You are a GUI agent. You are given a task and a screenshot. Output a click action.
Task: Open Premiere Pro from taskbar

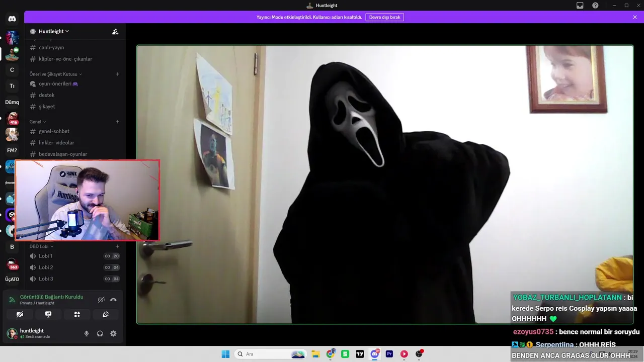(389, 354)
